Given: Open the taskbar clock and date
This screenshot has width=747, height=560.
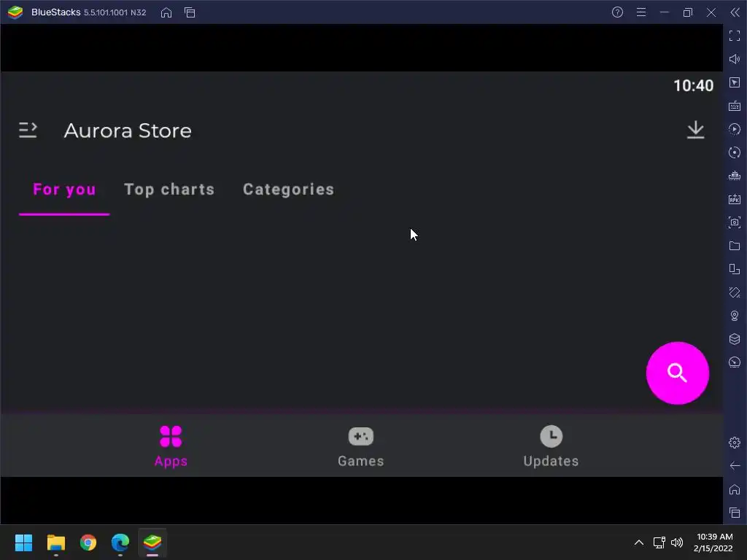Looking at the screenshot, I should tap(713, 542).
